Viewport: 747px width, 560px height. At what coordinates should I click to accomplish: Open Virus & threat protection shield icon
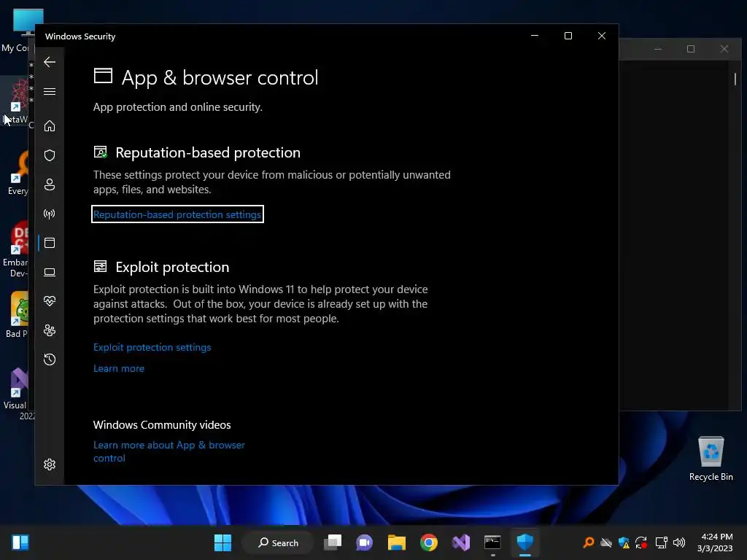coord(50,155)
